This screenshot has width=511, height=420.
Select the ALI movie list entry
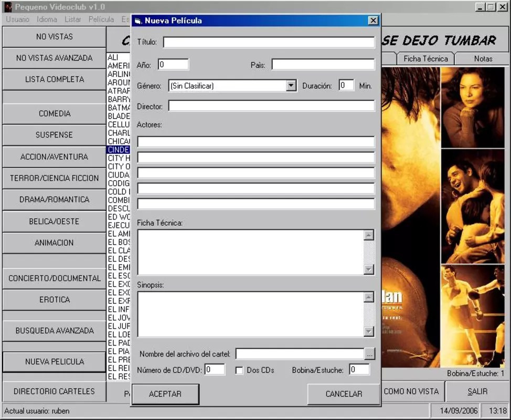(x=119, y=57)
